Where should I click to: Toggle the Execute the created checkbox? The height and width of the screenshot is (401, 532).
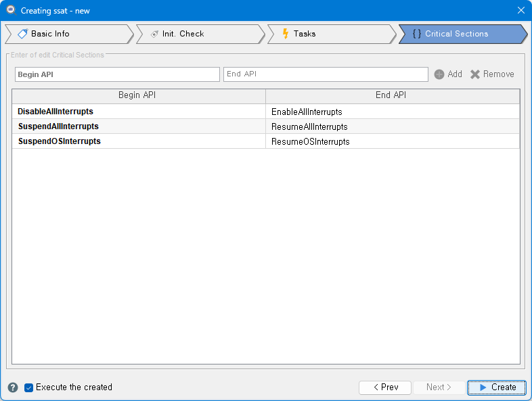click(x=29, y=387)
